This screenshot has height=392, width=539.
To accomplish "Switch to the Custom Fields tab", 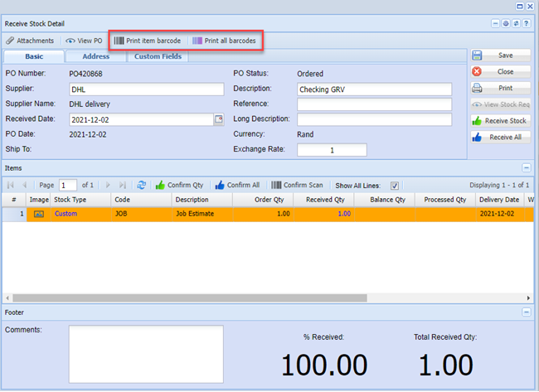I will pyautogui.click(x=158, y=56).
